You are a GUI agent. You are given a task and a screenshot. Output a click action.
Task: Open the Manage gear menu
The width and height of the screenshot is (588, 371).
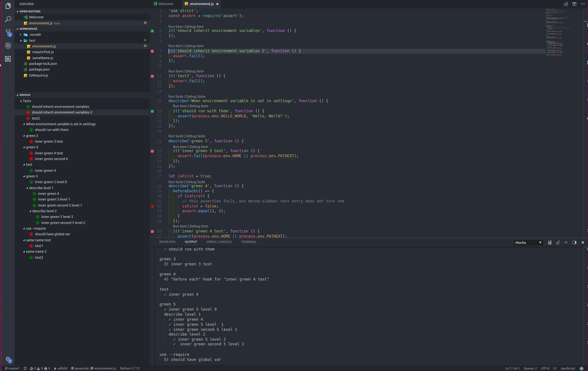coord(8,359)
